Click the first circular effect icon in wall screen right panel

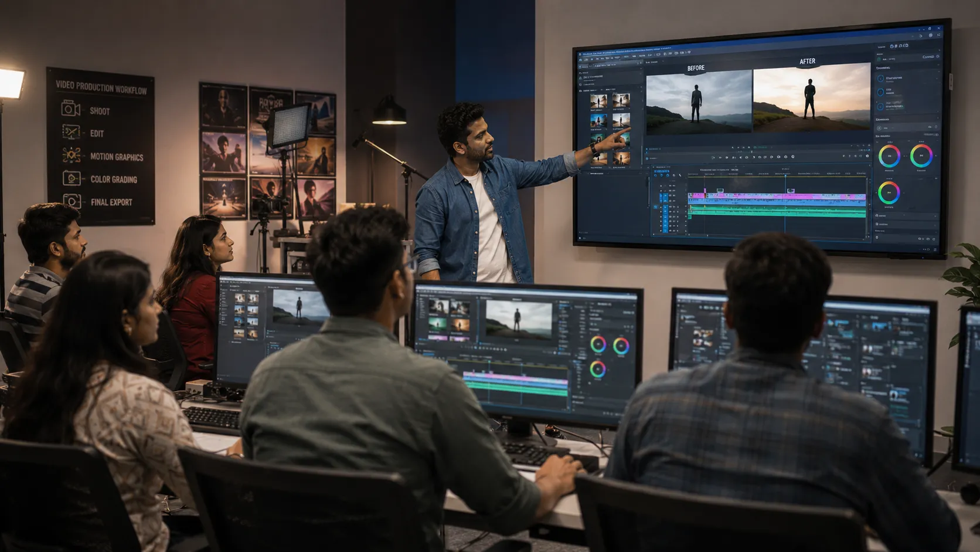click(880, 78)
